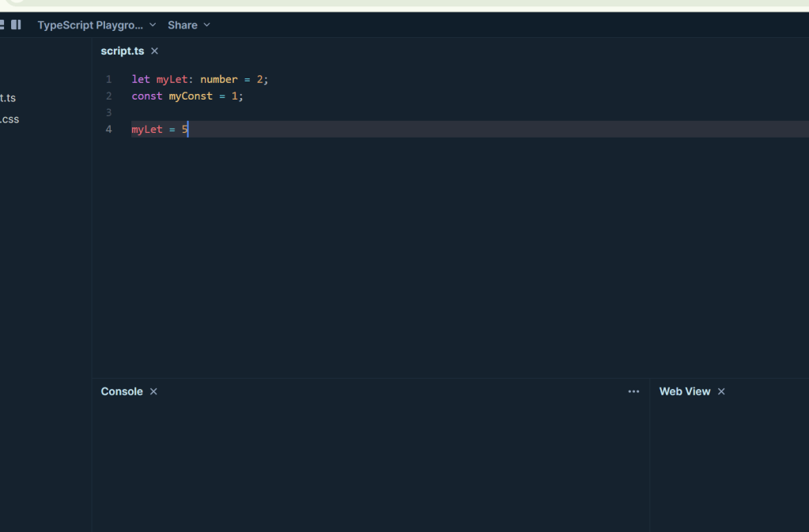The height and width of the screenshot is (532, 809).
Task: Click inside the Console output area
Action: click(370, 466)
